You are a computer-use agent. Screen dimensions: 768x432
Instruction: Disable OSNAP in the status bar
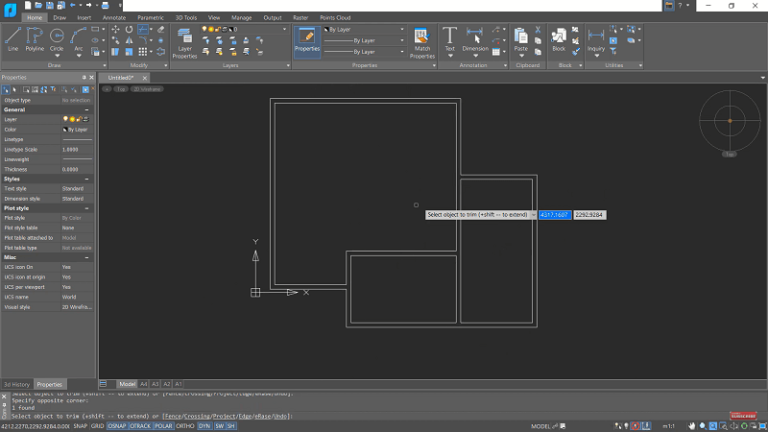point(116,426)
